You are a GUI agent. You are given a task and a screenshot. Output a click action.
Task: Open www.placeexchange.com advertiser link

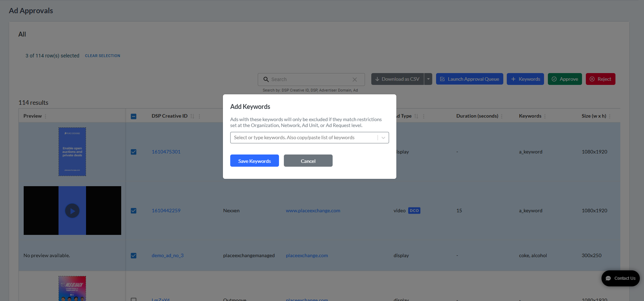[313, 211]
